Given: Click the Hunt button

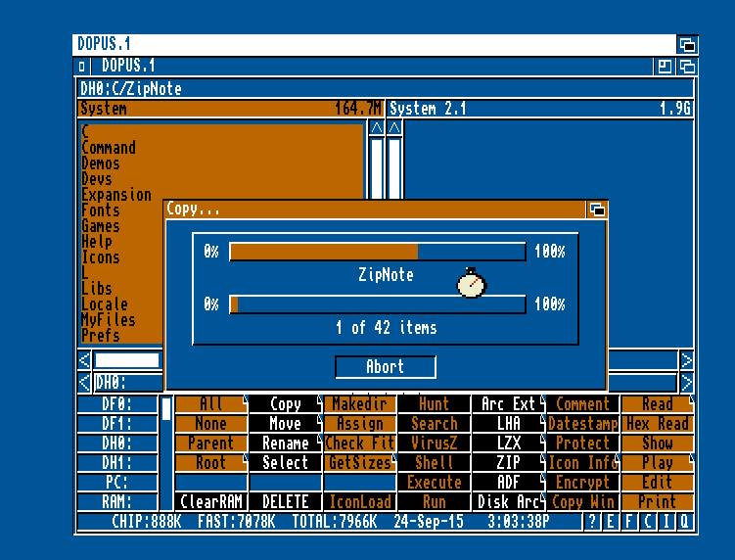Looking at the screenshot, I should tap(435, 403).
